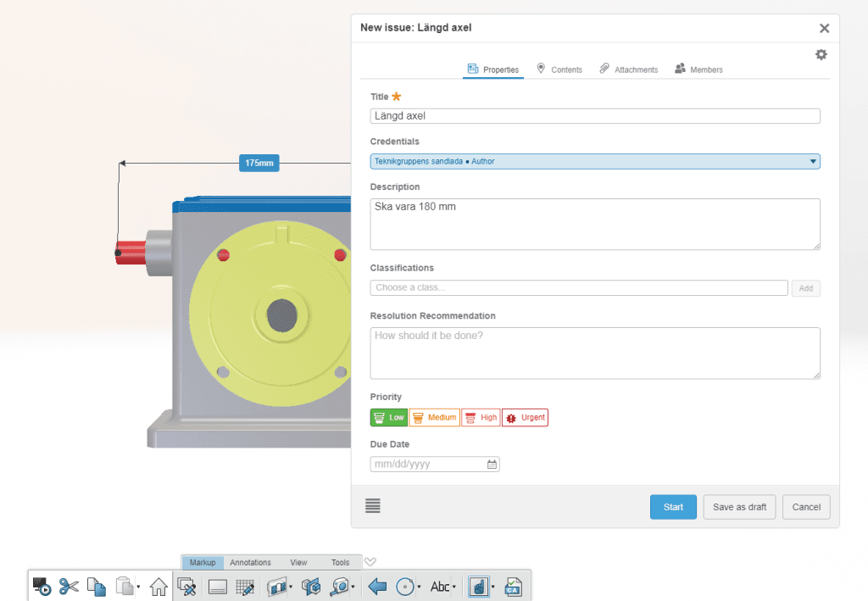Click the home view icon
The width and height of the screenshot is (868, 601).
click(x=159, y=586)
